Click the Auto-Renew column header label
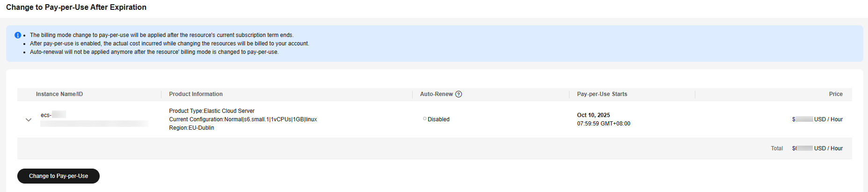The width and height of the screenshot is (868, 192). point(436,94)
